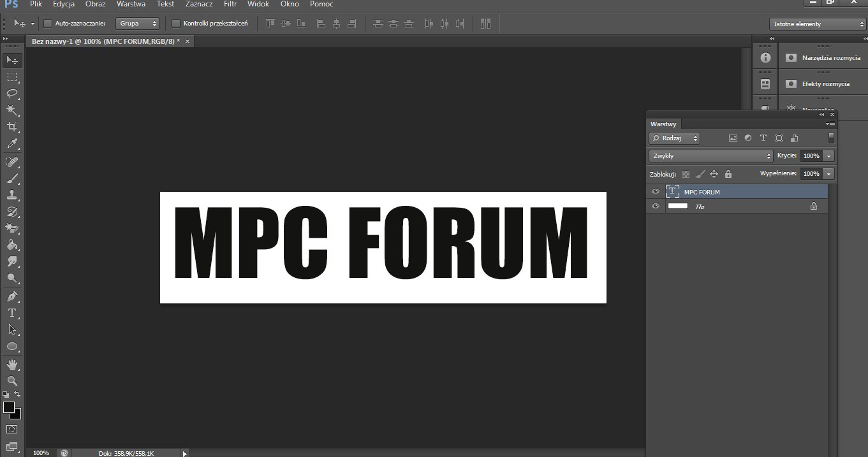Toggle lock all next to Zablokuj
This screenshot has height=457, width=868.
pyautogui.click(x=728, y=173)
